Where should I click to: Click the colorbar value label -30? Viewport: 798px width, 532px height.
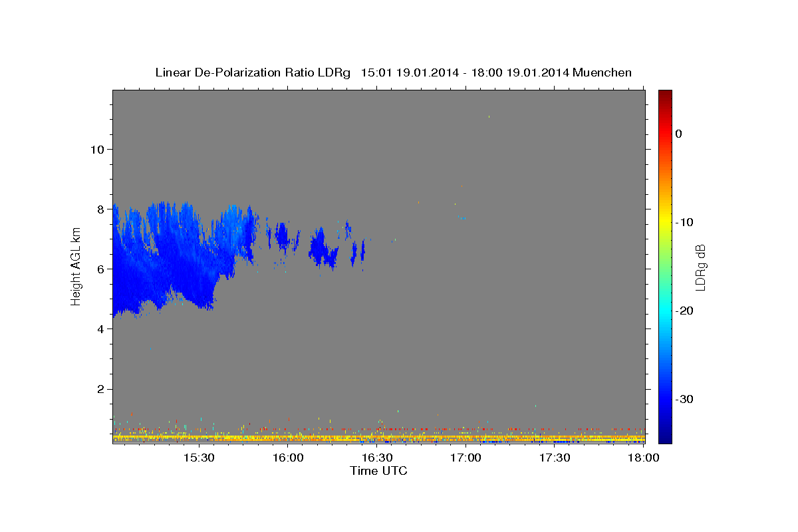click(x=684, y=399)
